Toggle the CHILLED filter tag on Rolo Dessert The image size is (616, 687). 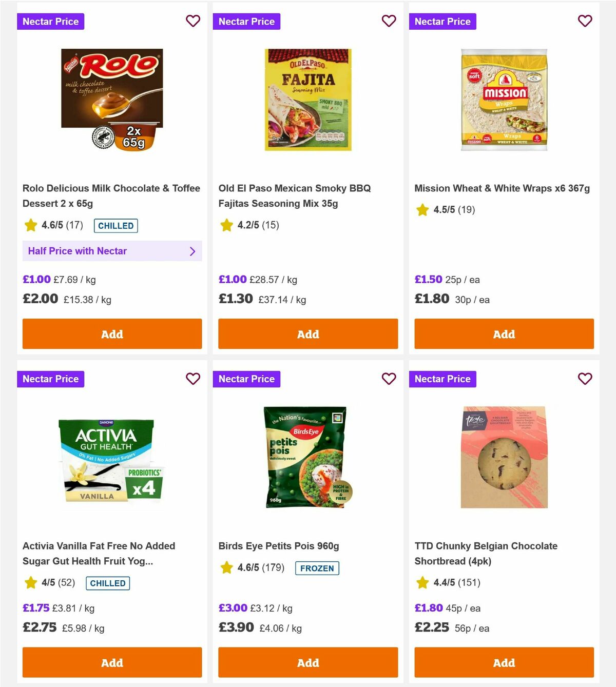click(115, 226)
